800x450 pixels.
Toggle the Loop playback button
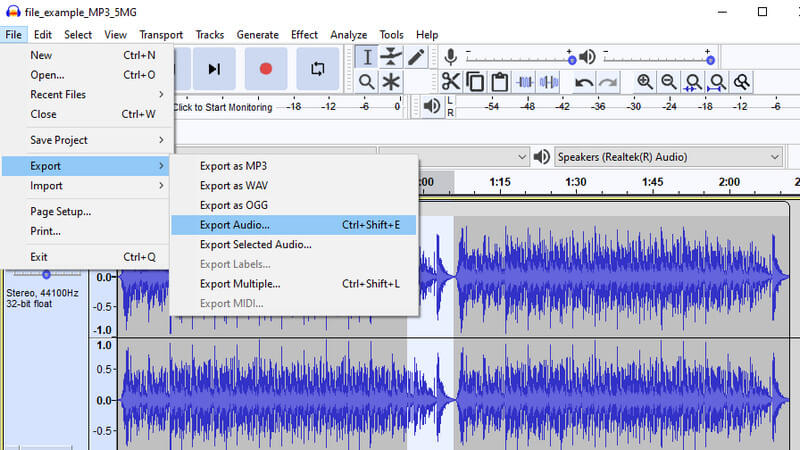click(x=317, y=69)
